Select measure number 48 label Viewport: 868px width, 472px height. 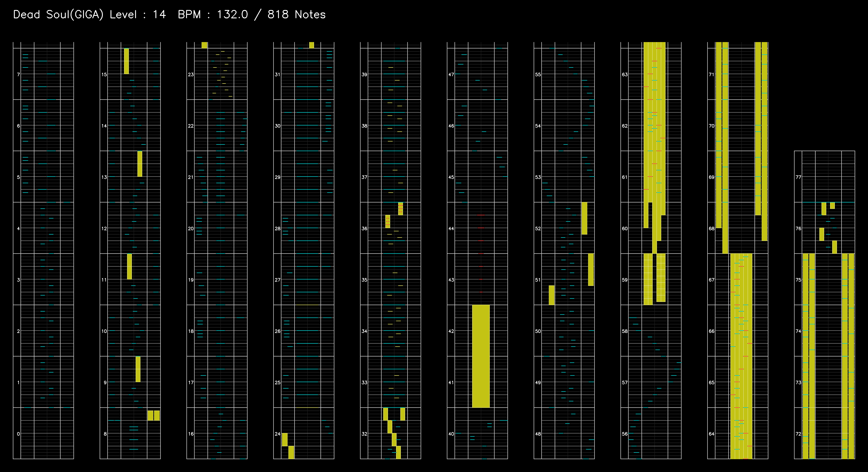coord(538,434)
